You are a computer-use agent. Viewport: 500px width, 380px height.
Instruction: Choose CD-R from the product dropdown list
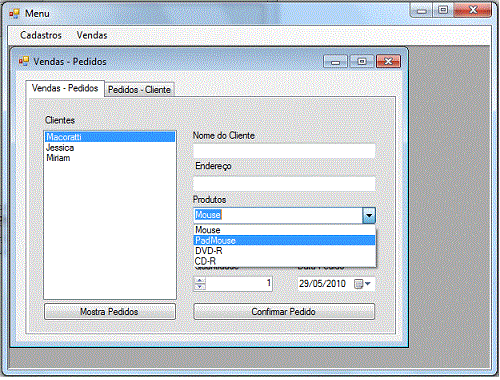click(x=284, y=261)
